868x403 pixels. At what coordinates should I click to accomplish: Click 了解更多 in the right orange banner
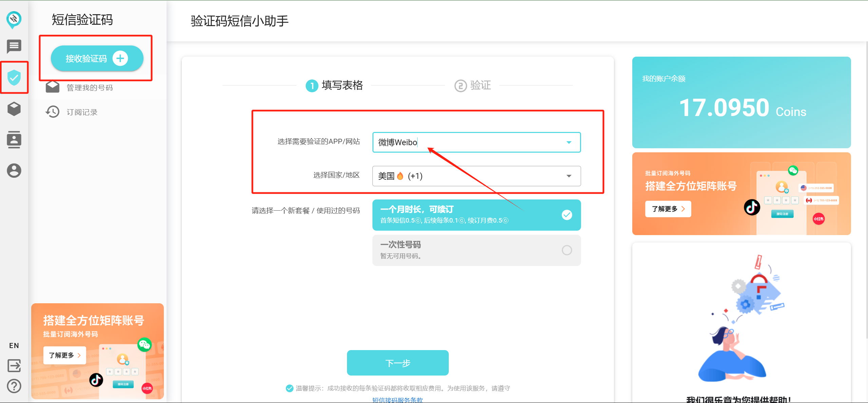click(x=668, y=209)
